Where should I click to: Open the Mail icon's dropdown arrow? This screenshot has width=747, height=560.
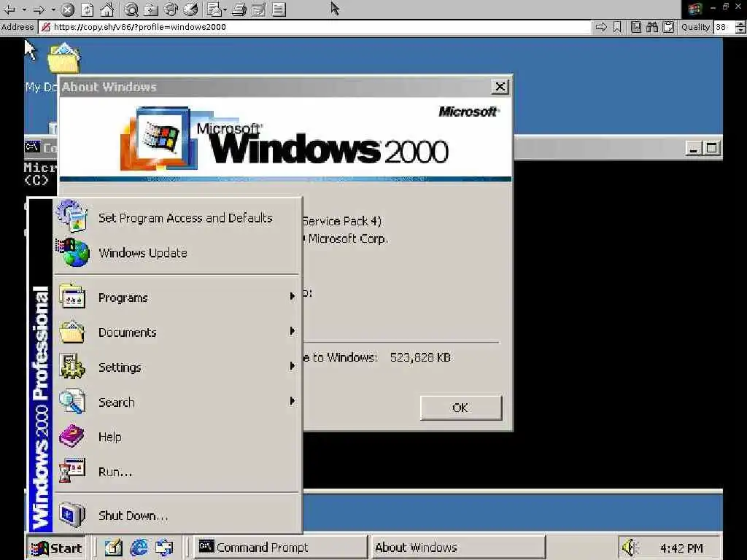(x=225, y=9)
